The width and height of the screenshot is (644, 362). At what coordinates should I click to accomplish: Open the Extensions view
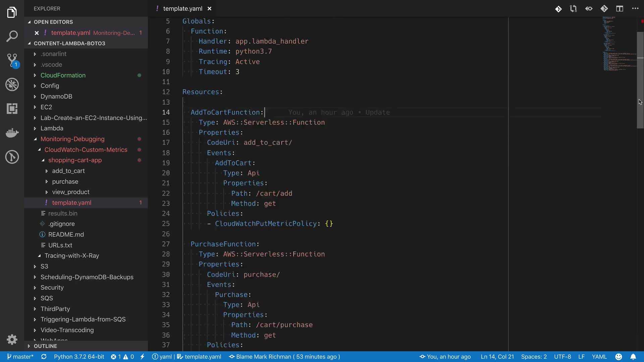12,109
